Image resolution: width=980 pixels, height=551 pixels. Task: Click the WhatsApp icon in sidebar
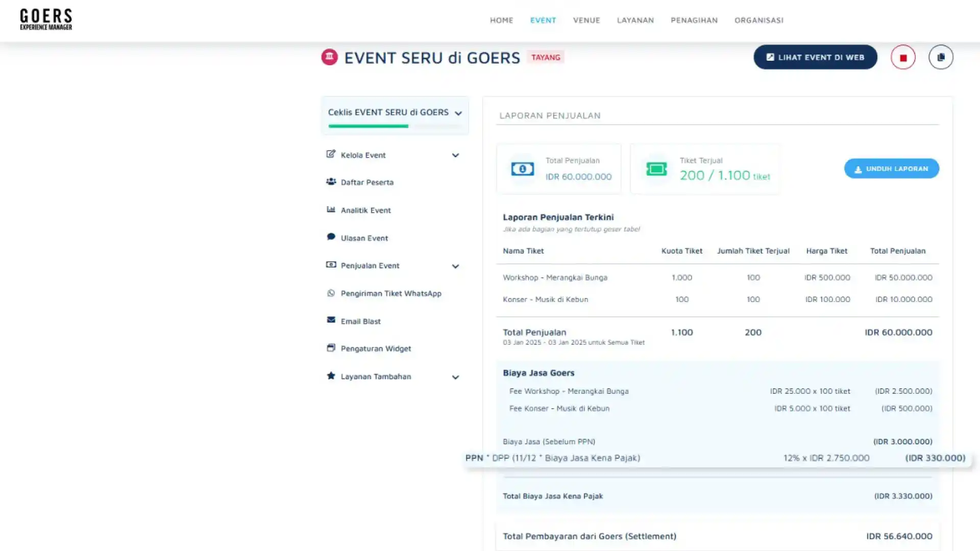pyautogui.click(x=331, y=293)
